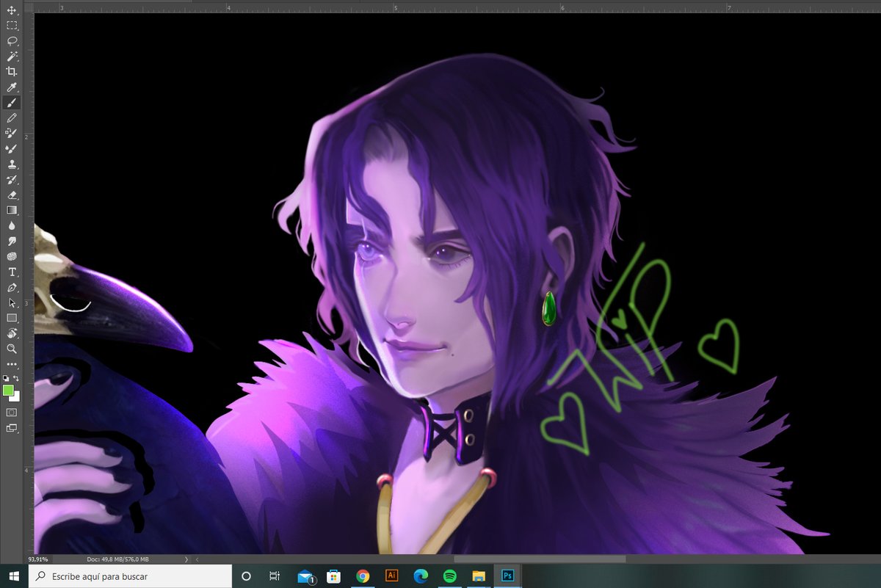Open Adobe Illustrator from the taskbar

(x=391, y=576)
